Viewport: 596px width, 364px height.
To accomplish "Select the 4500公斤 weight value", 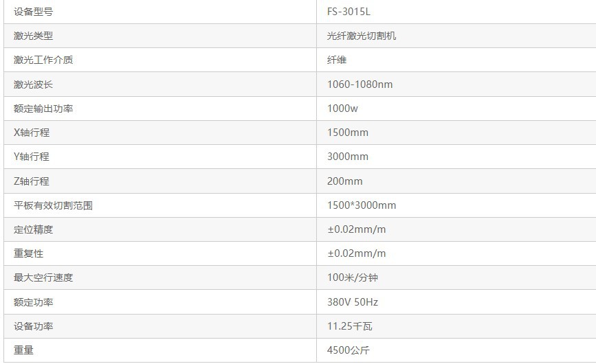I will tap(348, 350).
